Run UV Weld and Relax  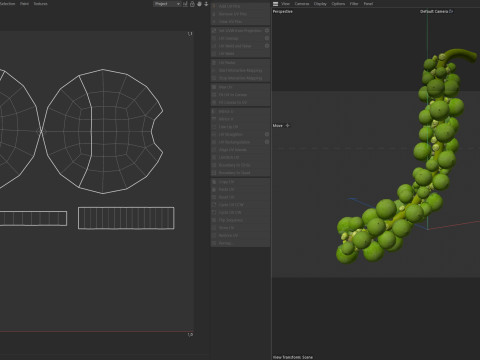click(x=237, y=46)
